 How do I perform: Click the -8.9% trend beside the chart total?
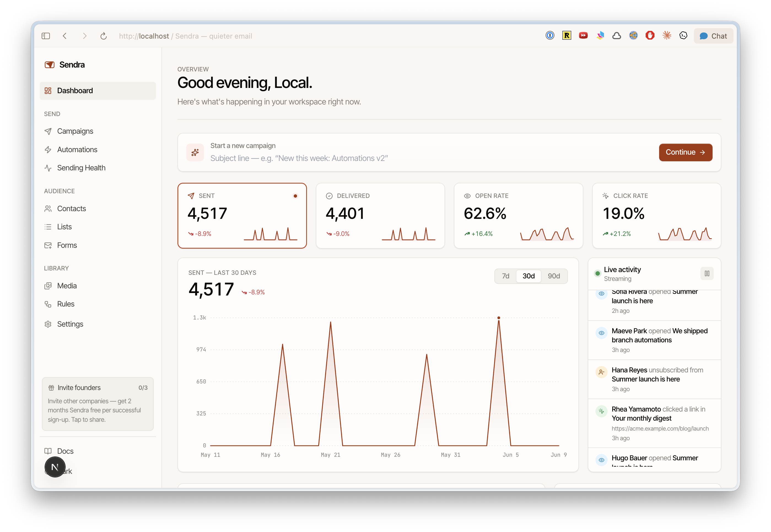[x=253, y=292]
